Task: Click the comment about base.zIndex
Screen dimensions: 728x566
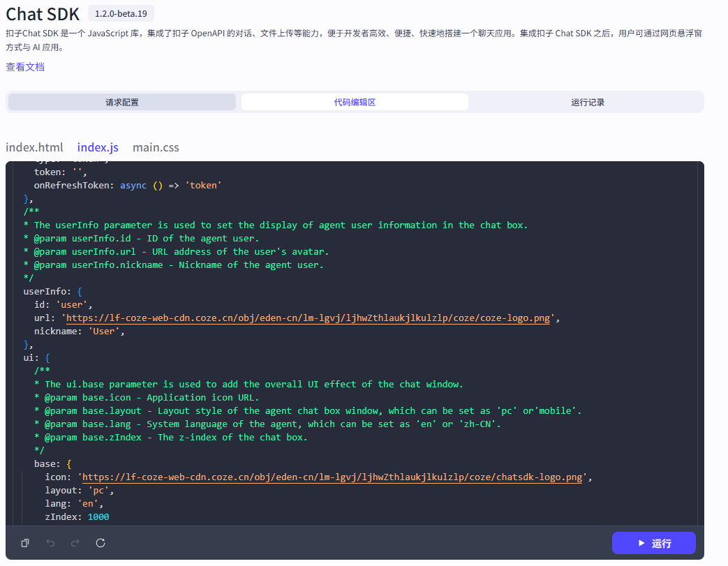Action: click(171, 438)
